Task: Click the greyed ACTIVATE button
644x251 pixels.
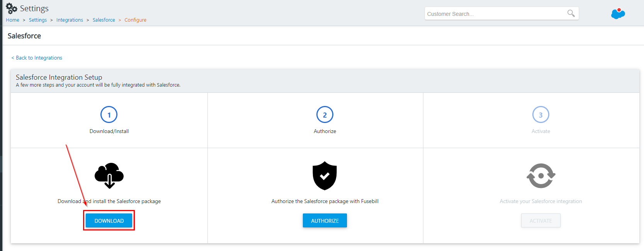Action: [541, 221]
